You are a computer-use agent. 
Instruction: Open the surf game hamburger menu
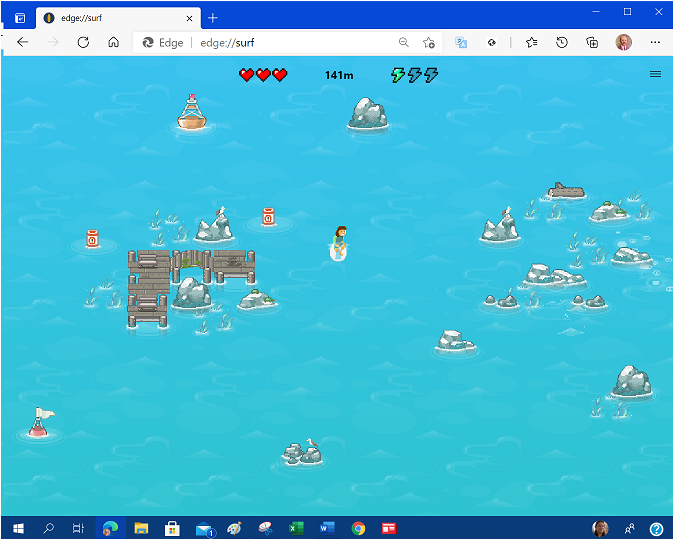coord(655,74)
